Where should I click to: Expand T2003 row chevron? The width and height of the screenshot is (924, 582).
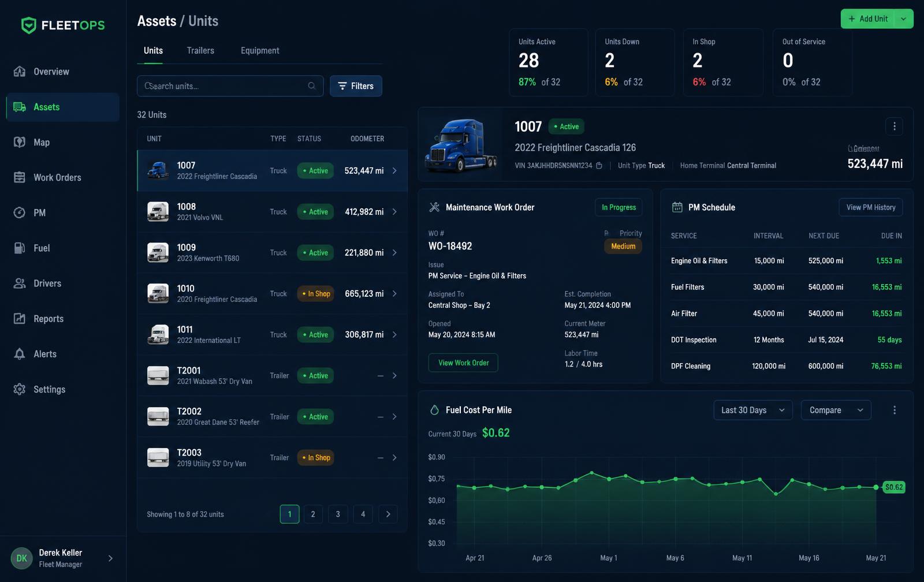(394, 458)
